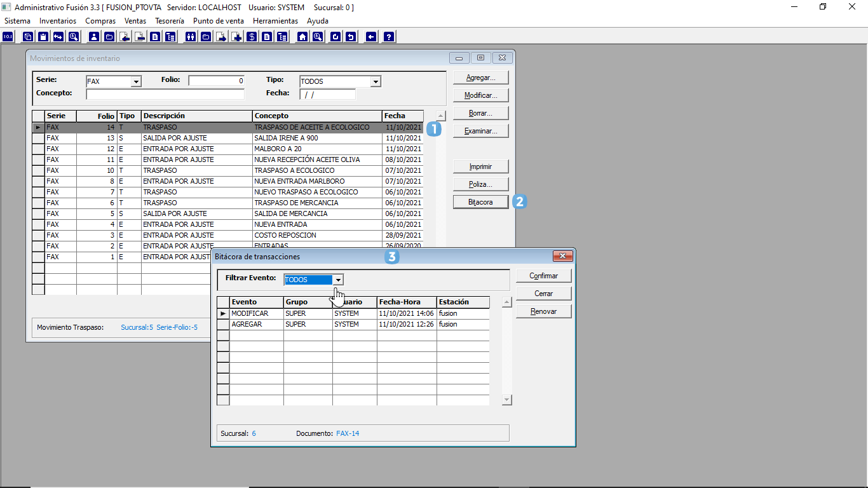Image resolution: width=868 pixels, height=488 pixels.
Task: Click Renovar in the Bitácora dialog
Action: coord(544,311)
